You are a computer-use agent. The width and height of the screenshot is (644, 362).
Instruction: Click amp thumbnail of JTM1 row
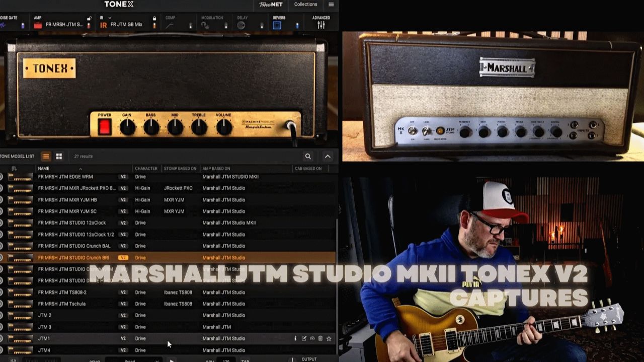pos(20,339)
